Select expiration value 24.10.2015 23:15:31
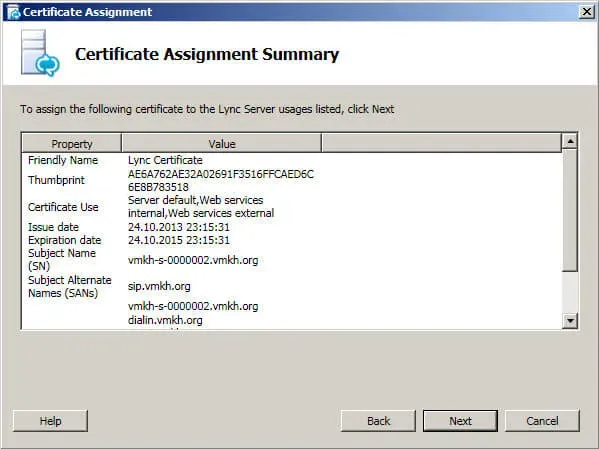 (179, 240)
